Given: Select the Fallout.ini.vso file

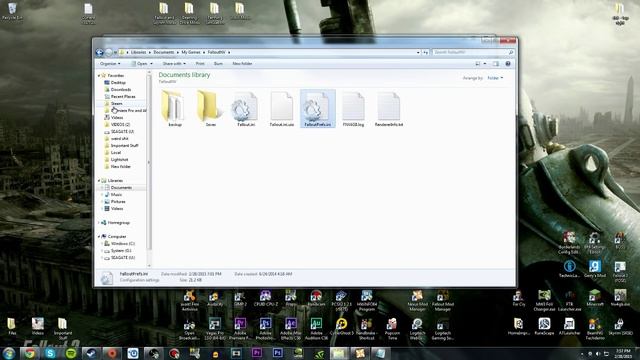Looking at the screenshot, I should click(282, 109).
